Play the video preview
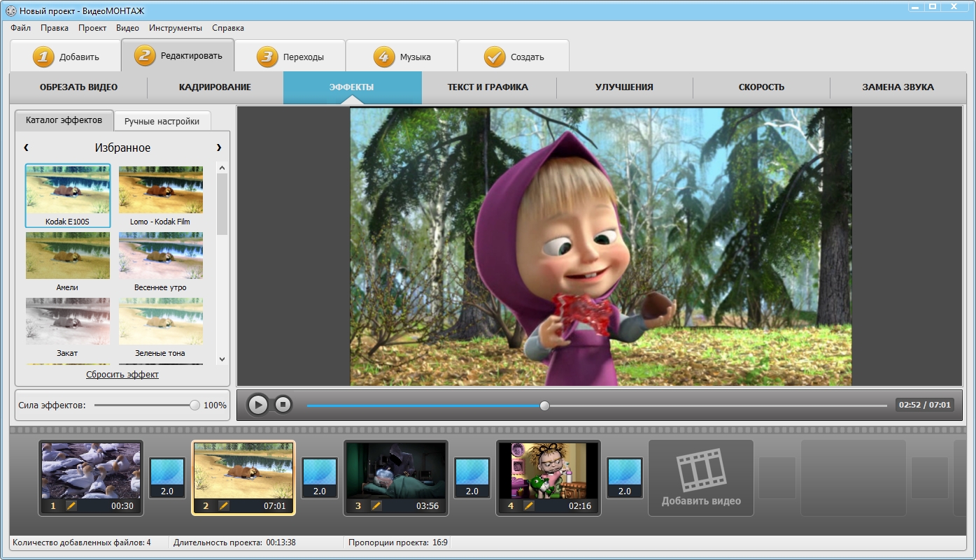 click(258, 404)
